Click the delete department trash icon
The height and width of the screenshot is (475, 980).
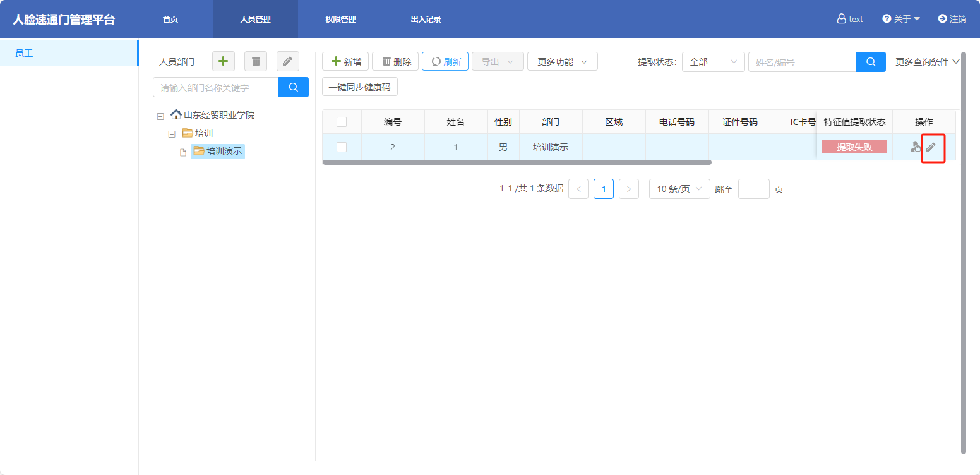[256, 61]
